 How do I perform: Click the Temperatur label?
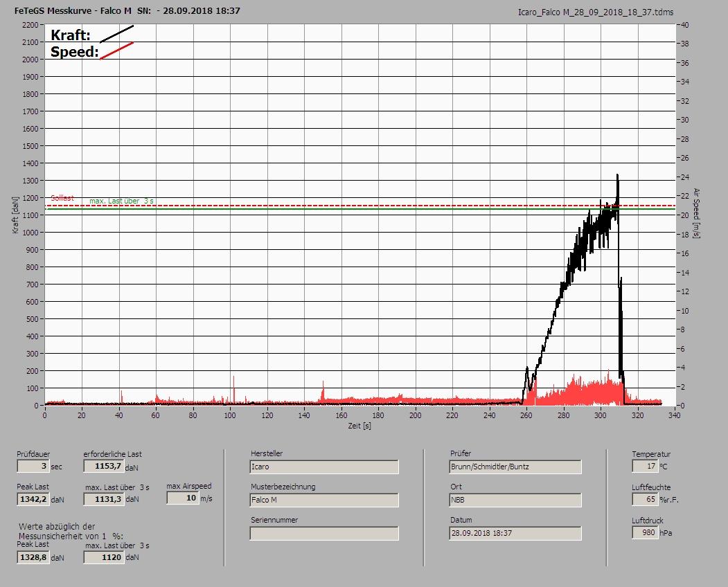[x=651, y=454]
